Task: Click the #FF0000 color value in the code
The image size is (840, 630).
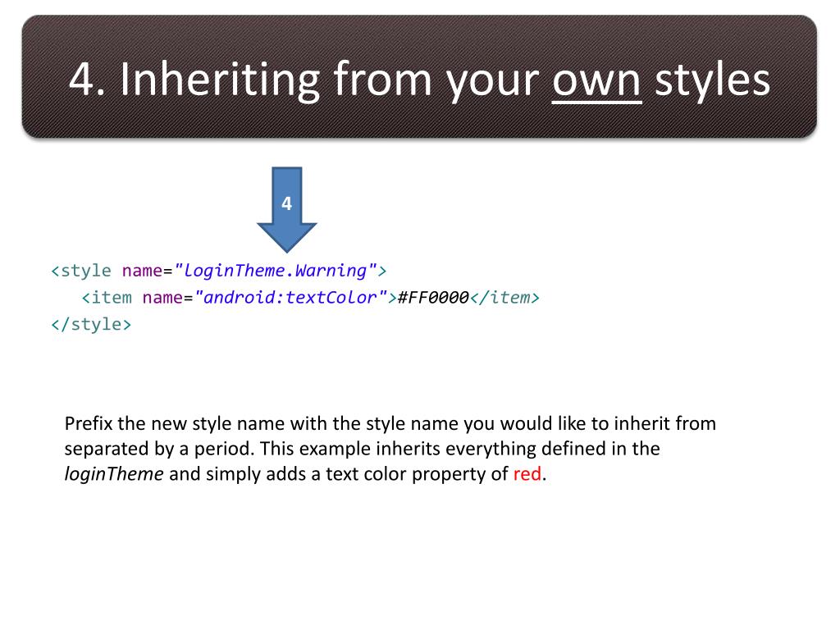Action: [x=433, y=297]
